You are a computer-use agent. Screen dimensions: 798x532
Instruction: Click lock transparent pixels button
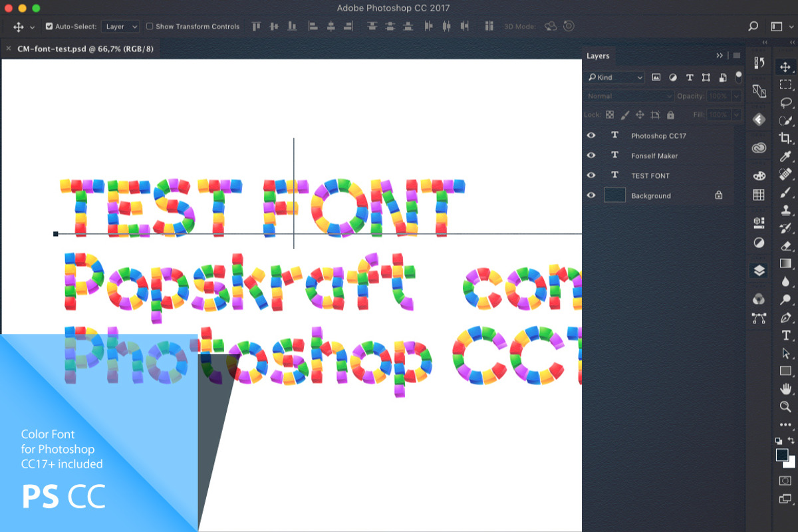tap(609, 115)
